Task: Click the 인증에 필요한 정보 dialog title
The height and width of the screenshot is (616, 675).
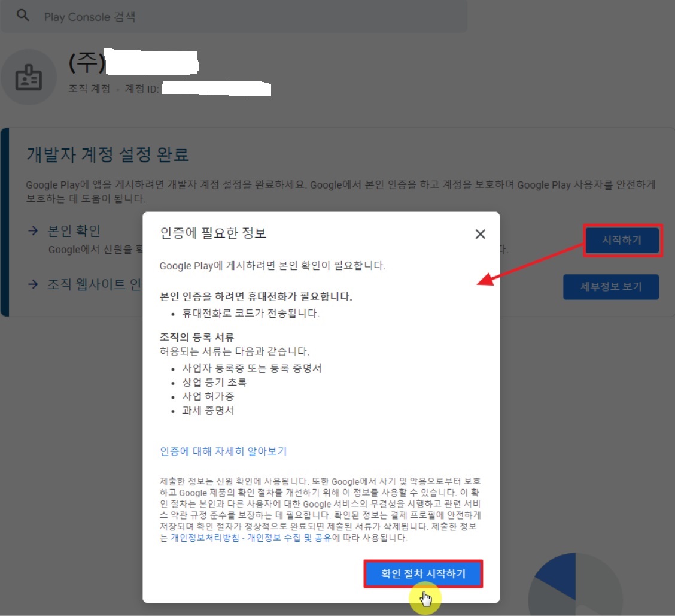Action: coord(213,233)
